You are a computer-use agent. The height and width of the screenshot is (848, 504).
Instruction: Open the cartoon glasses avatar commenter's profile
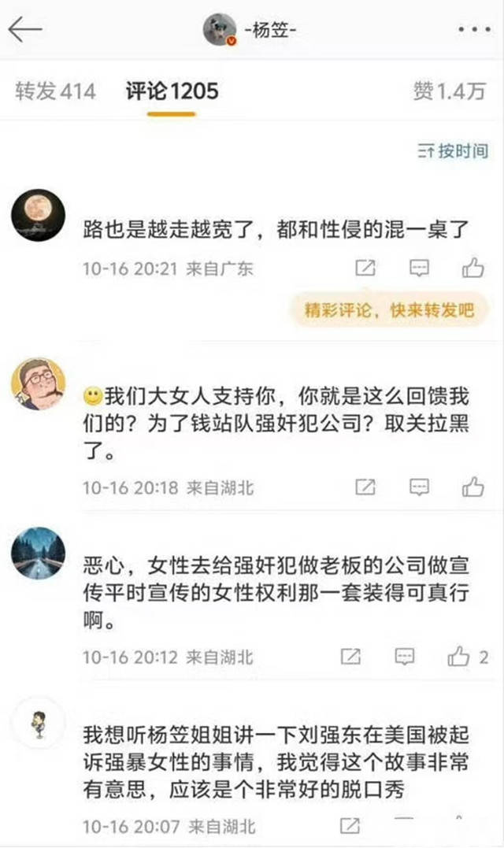click(38, 383)
